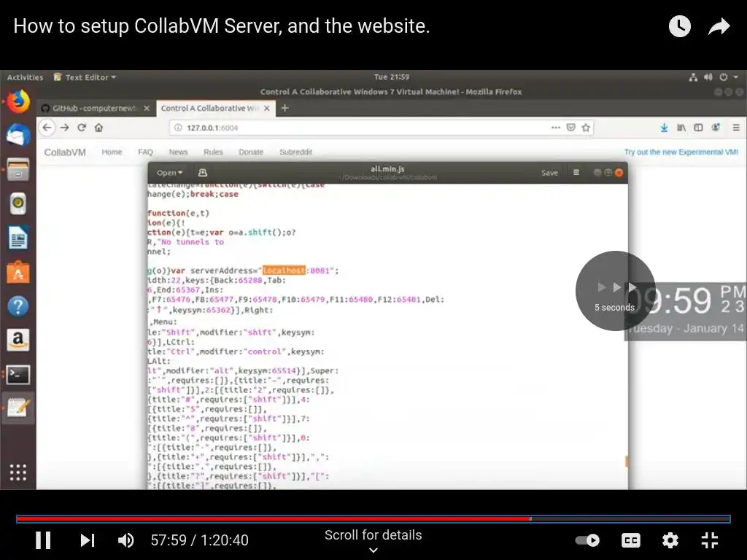The width and height of the screenshot is (747, 560).
Task: Open Ubuntu Software from the dock
Action: [18, 273]
